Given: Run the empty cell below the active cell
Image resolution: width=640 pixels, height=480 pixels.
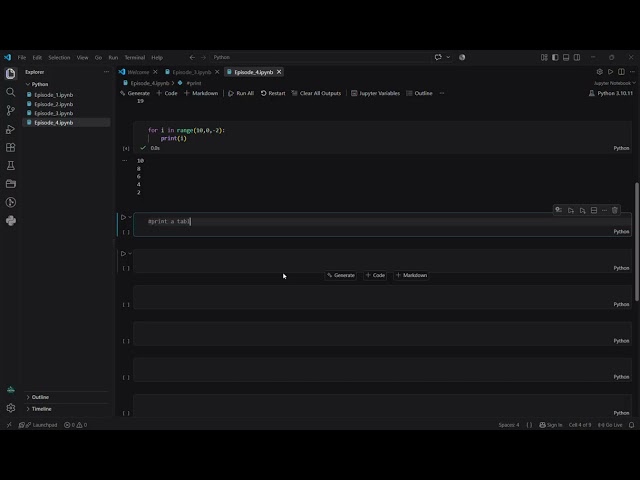Looking at the screenshot, I should click(123, 253).
